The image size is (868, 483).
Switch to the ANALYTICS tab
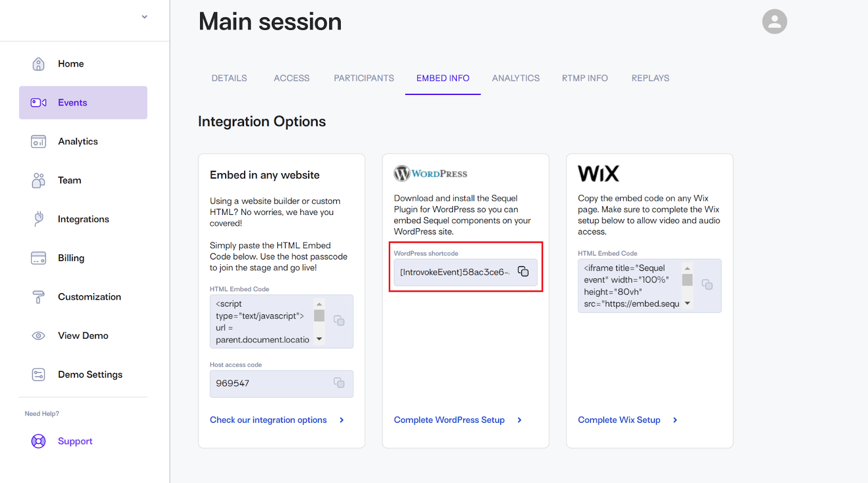[515, 78]
